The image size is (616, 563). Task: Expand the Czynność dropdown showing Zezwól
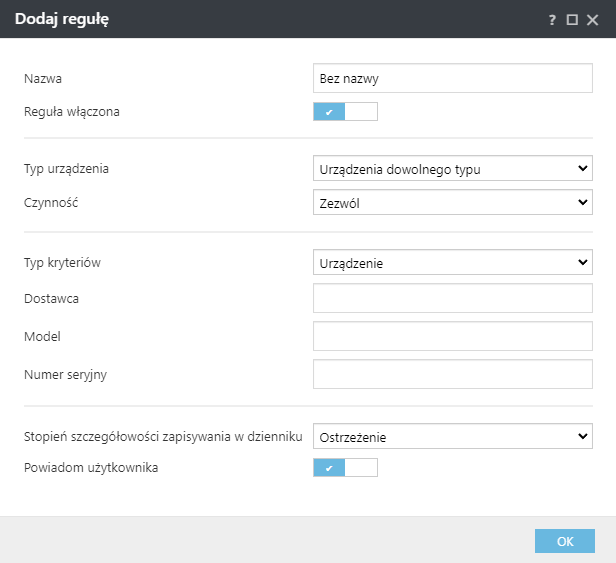[x=452, y=203]
